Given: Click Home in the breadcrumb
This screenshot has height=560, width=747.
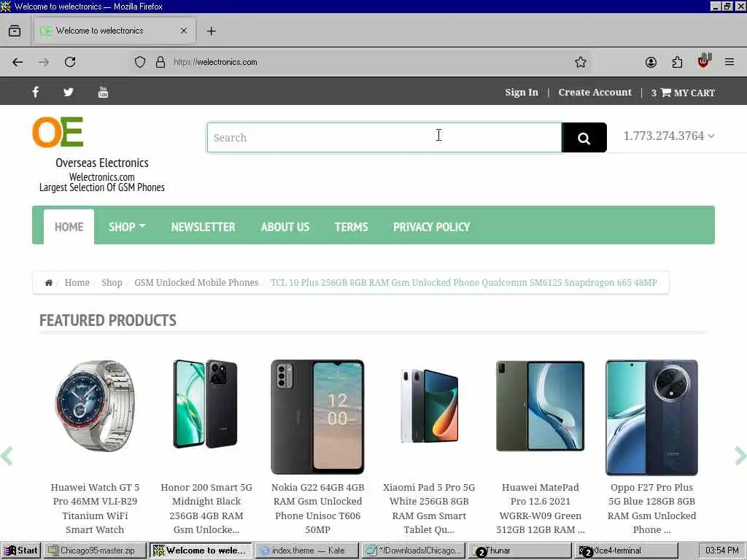Looking at the screenshot, I should pyautogui.click(x=77, y=283).
